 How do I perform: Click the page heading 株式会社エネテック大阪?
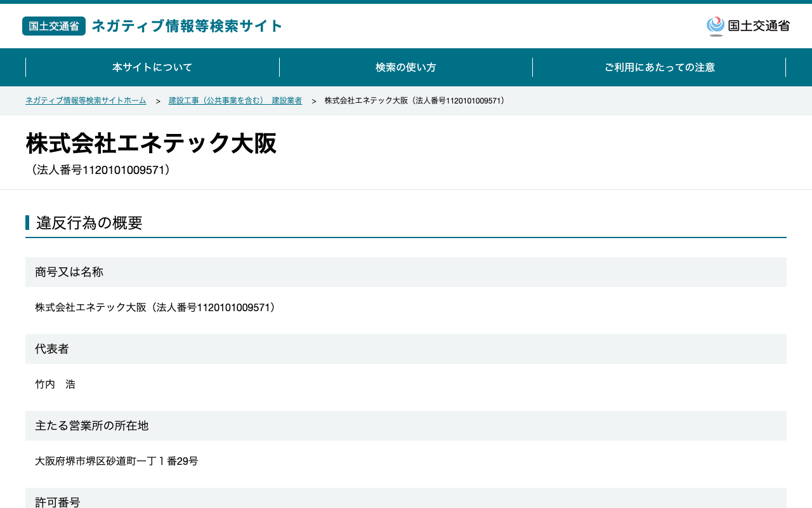click(x=151, y=144)
